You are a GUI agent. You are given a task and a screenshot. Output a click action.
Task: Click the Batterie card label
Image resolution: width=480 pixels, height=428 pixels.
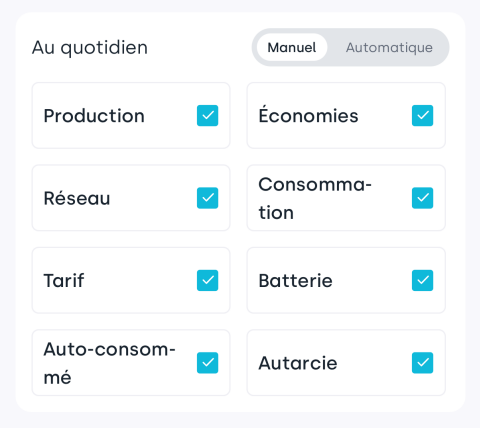tap(296, 280)
